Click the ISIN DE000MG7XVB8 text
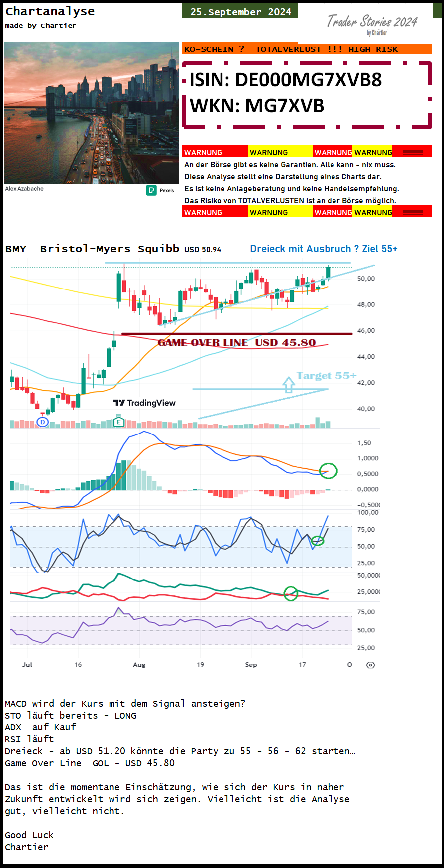Screen dimensions: 444x868 click(285, 80)
